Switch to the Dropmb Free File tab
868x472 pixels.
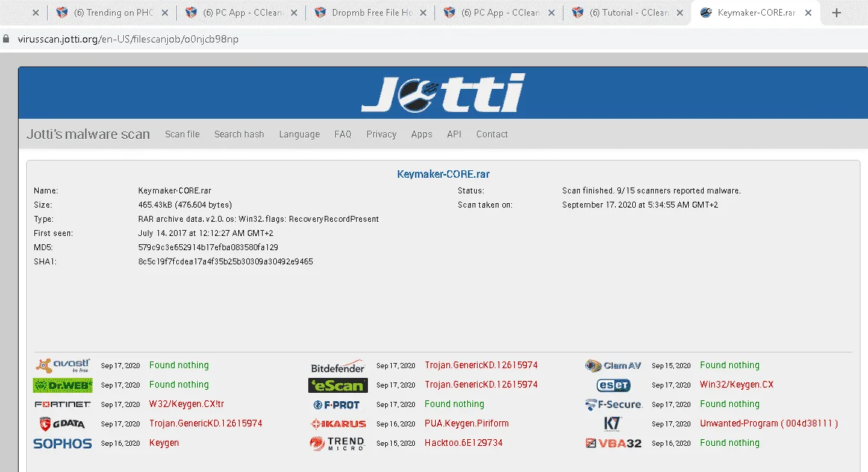[369, 12]
